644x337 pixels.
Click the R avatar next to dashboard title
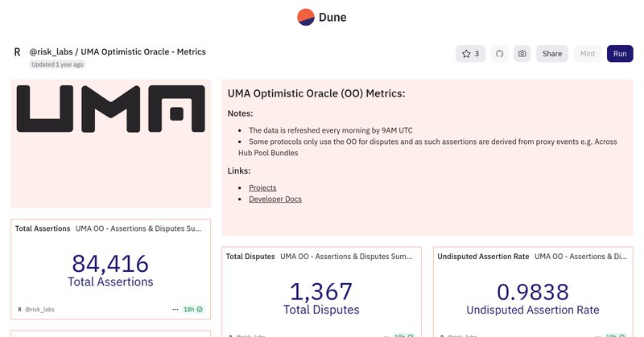(x=17, y=52)
